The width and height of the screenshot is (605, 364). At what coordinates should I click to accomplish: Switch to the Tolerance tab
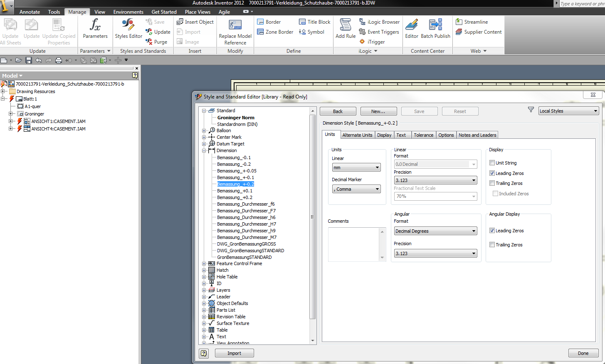tap(423, 135)
